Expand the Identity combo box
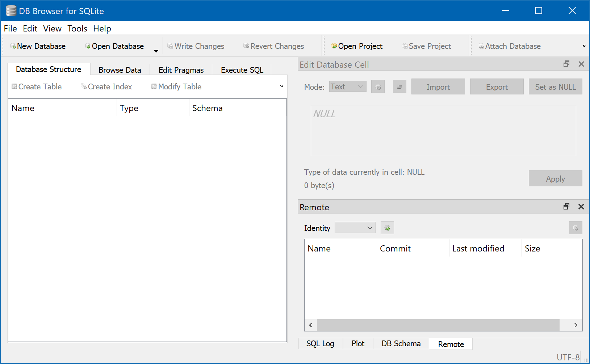Image resolution: width=590 pixels, height=364 pixels. [355, 228]
